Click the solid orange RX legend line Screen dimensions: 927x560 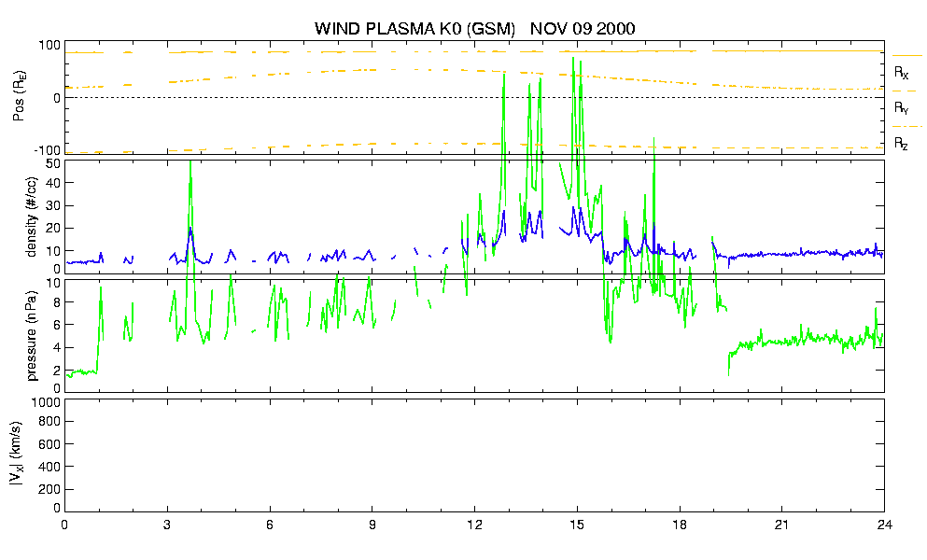coord(906,56)
